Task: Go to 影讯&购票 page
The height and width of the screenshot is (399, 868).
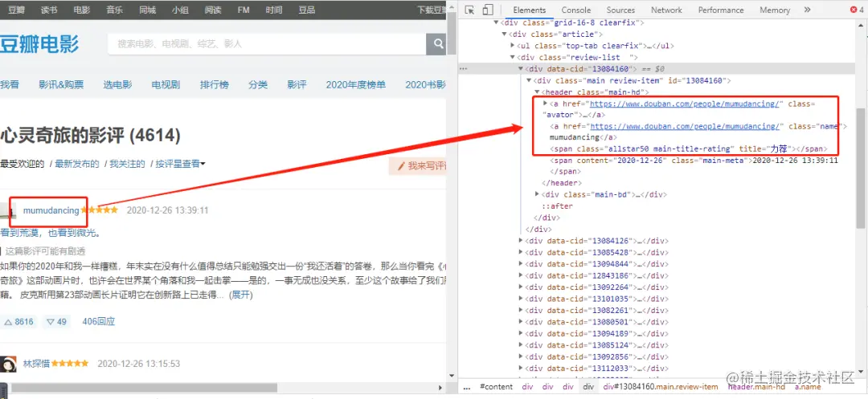Action: pyautogui.click(x=61, y=84)
